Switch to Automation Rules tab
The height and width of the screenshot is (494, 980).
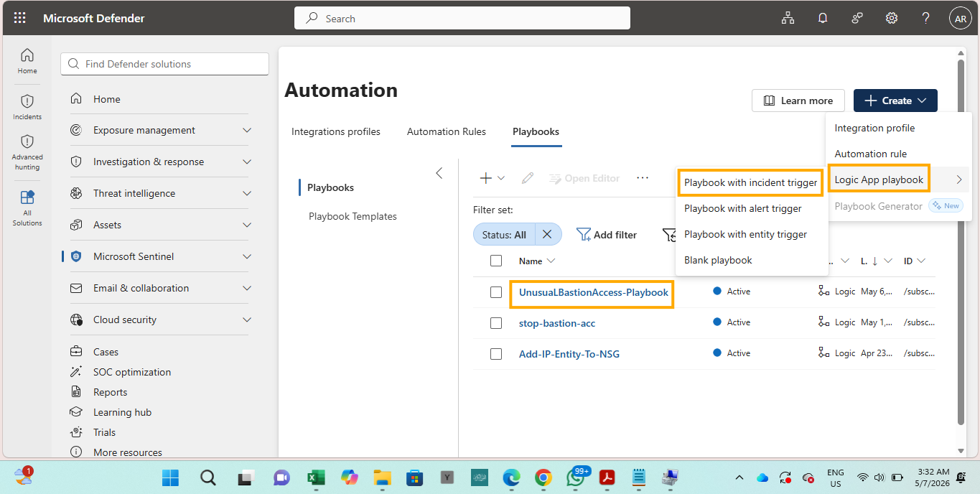pyautogui.click(x=447, y=131)
